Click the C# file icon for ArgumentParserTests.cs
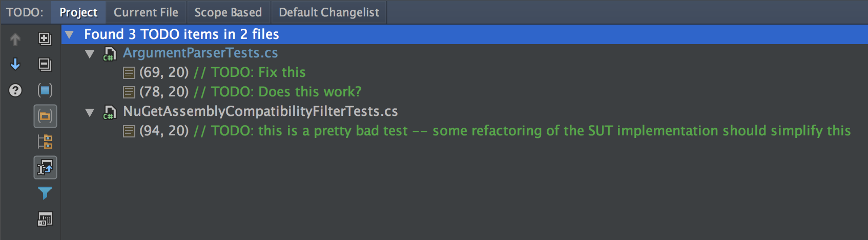The image size is (868, 240). [110, 53]
